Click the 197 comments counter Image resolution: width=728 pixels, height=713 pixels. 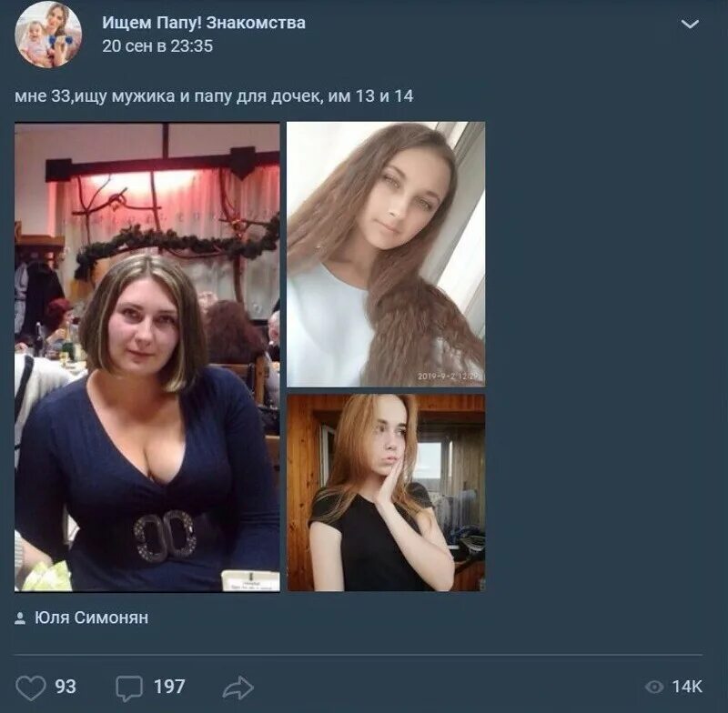tap(169, 687)
